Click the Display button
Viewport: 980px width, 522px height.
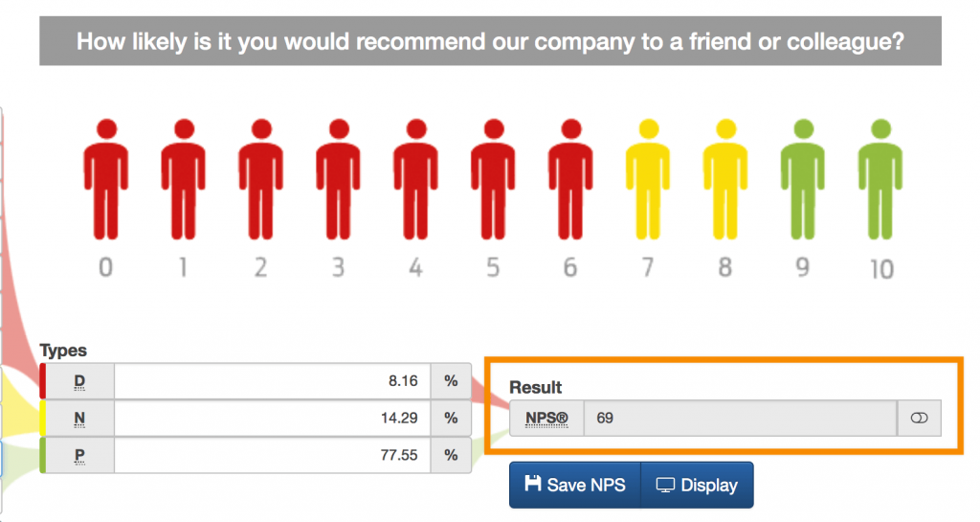tap(698, 485)
